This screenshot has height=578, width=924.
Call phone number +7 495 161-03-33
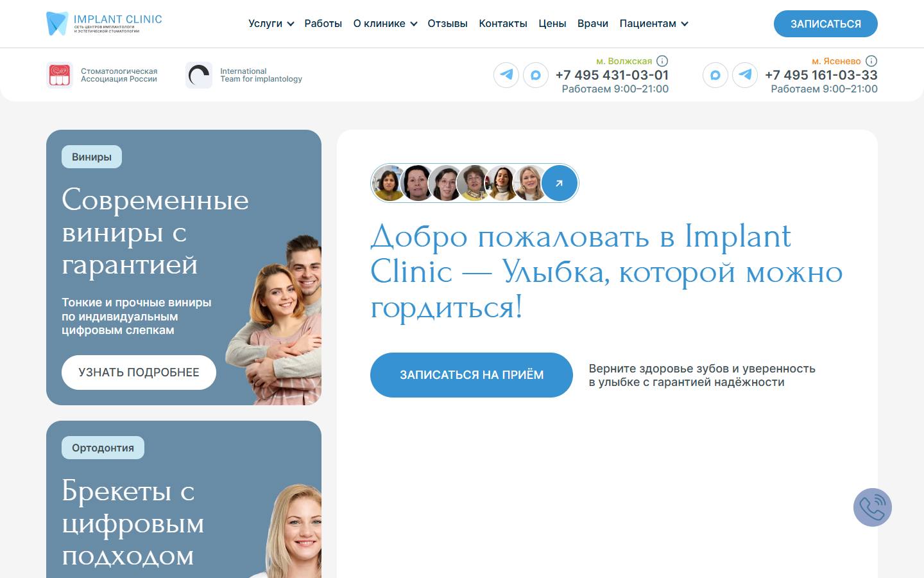(x=821, y=75)
